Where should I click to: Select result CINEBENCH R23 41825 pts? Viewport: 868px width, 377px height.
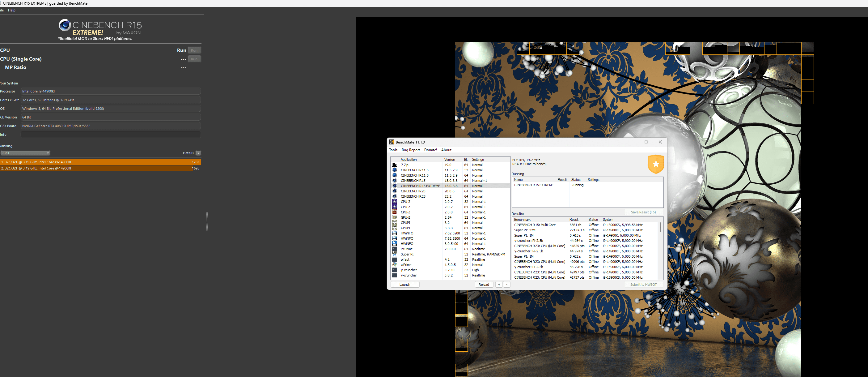click(585, 246)
